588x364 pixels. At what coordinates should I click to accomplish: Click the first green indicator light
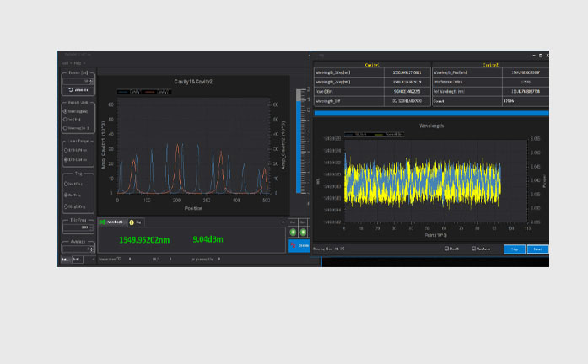[x=293, y=233]
